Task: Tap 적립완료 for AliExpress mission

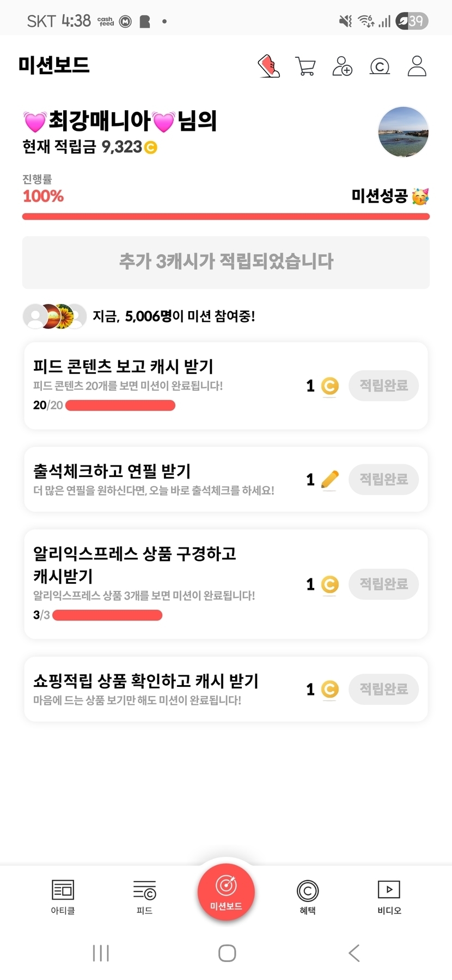Action: [383, 584]
